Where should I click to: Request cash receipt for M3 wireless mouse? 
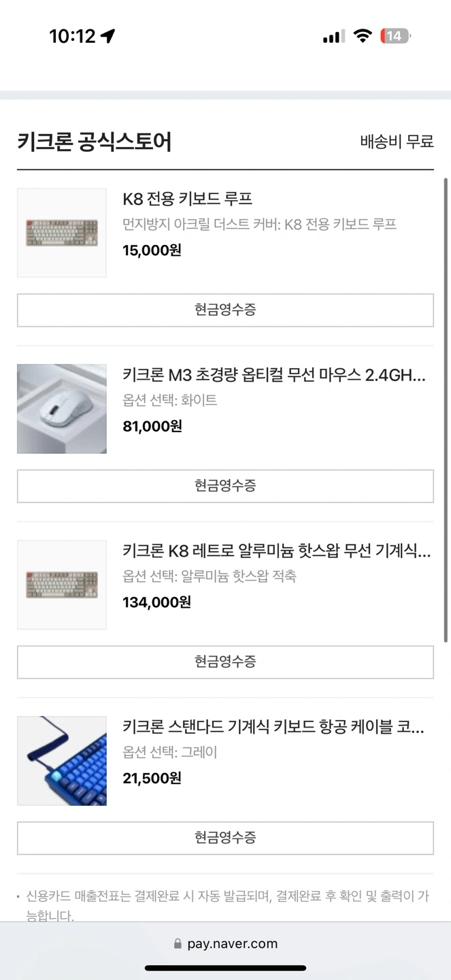click(x=225, y=486)
